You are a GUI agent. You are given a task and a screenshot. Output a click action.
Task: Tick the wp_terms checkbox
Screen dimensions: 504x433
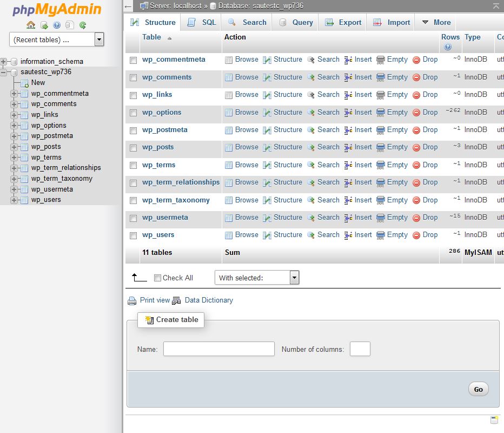point(133,165)
